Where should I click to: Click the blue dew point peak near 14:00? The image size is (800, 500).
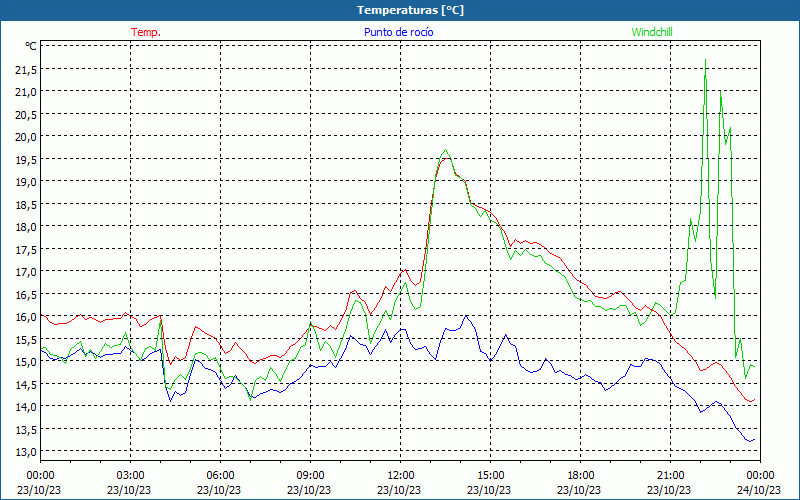[466, 316]
